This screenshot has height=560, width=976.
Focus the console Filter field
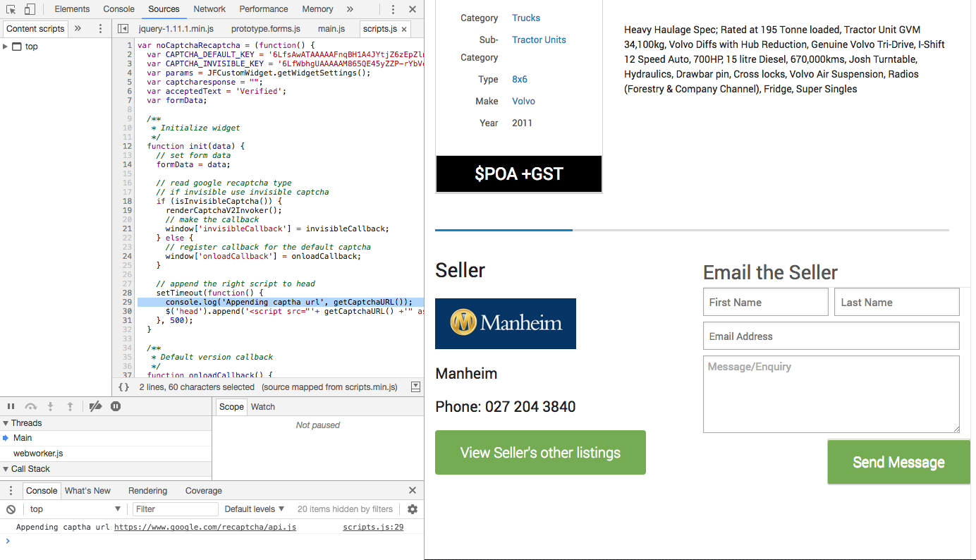point(176,509)
